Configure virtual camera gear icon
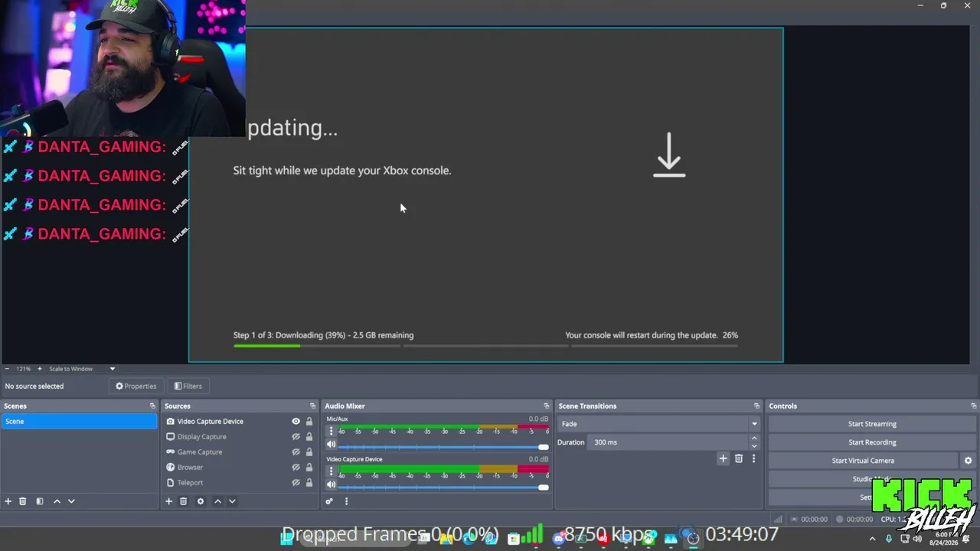 pos(968,461)
